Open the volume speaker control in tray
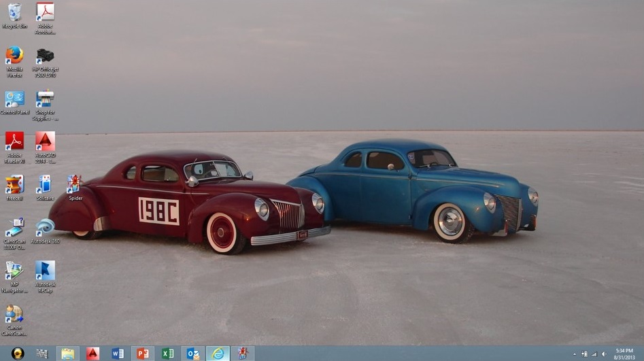 point(604,354)
